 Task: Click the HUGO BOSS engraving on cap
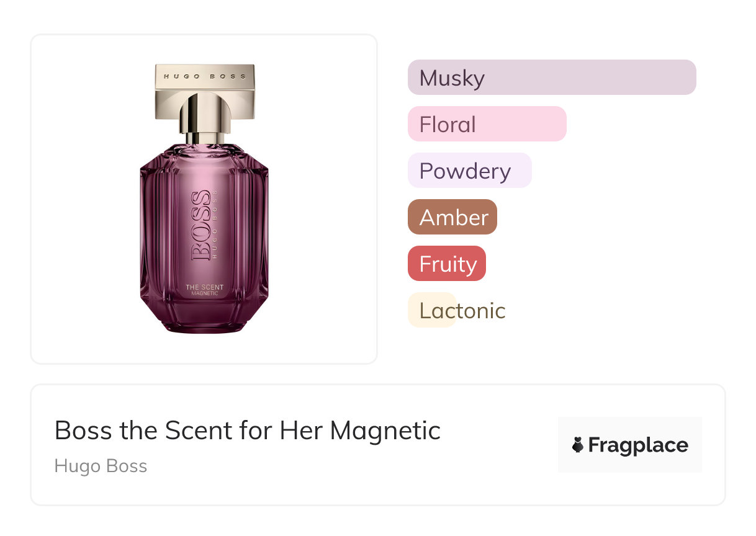pos(204,77)
